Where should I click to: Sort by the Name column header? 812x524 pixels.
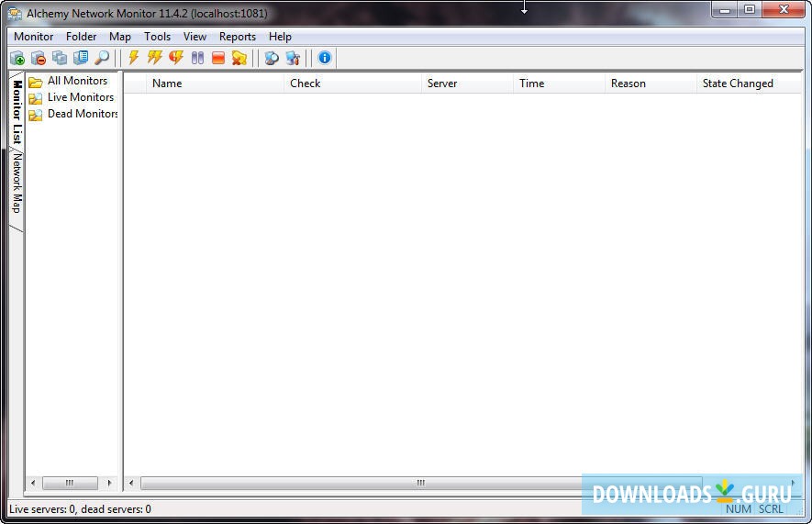[215, 84]
